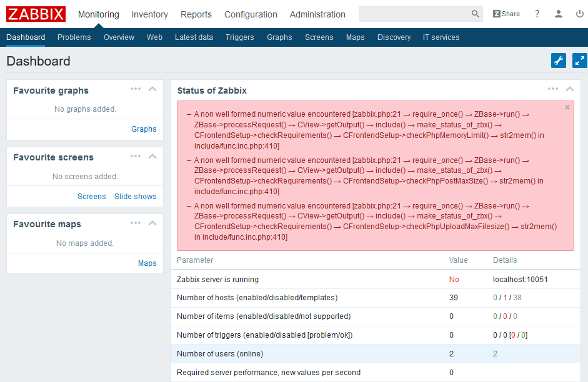The height and width of the screenshot is (382, 588).
Task: Click the checkPhpUploadMaxFilesize error message
Action: (372, 222)
